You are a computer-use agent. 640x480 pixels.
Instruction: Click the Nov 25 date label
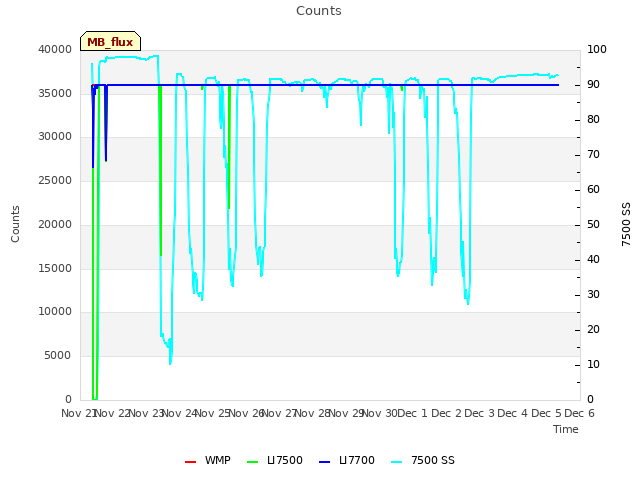[x=213, y=413]
